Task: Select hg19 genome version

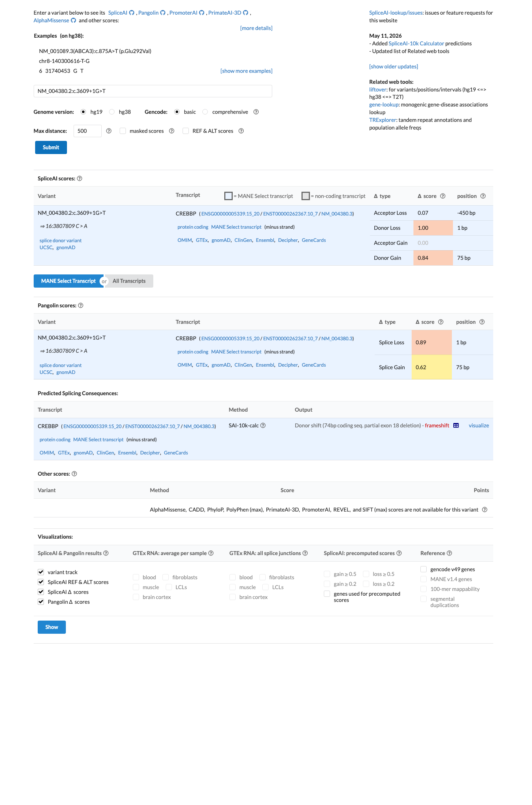Action: pos(83,112)
